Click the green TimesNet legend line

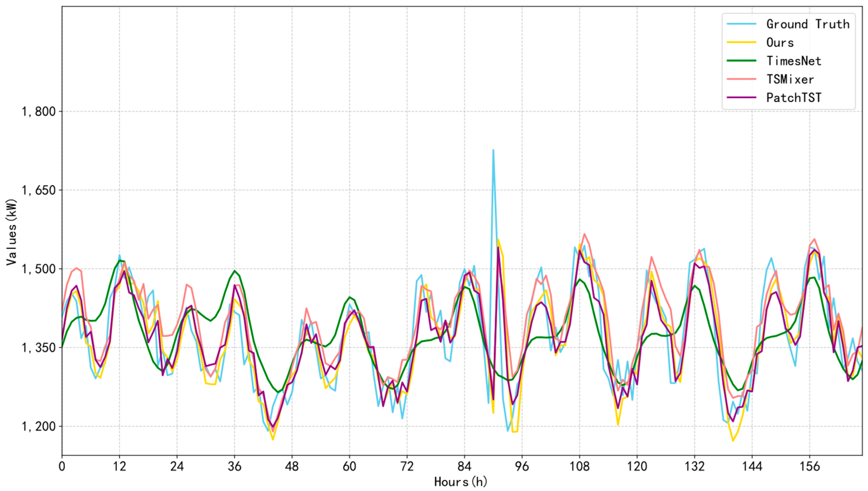point(742,61)
